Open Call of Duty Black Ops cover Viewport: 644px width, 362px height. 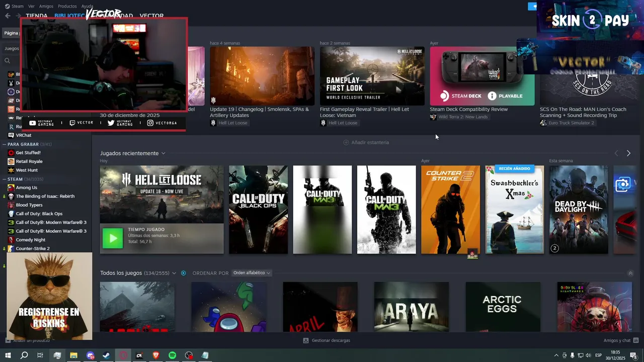pos(258,210)
